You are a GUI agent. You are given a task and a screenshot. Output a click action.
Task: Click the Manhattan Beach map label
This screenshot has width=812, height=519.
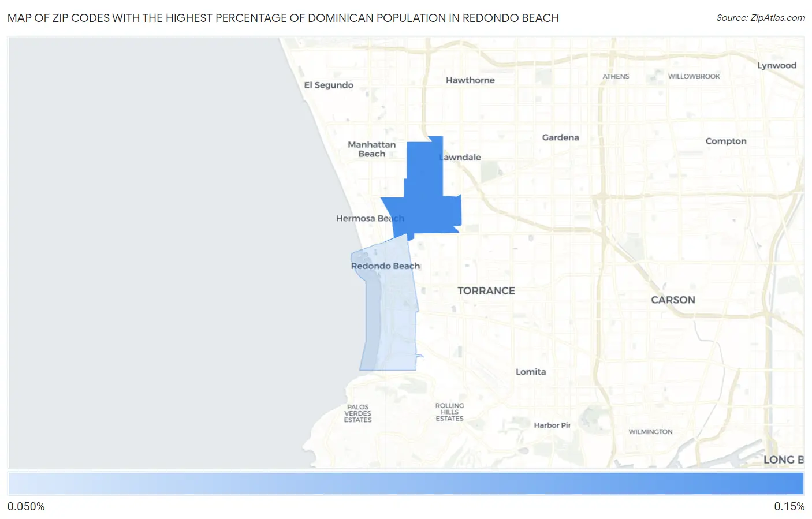[x=372, y=149]
